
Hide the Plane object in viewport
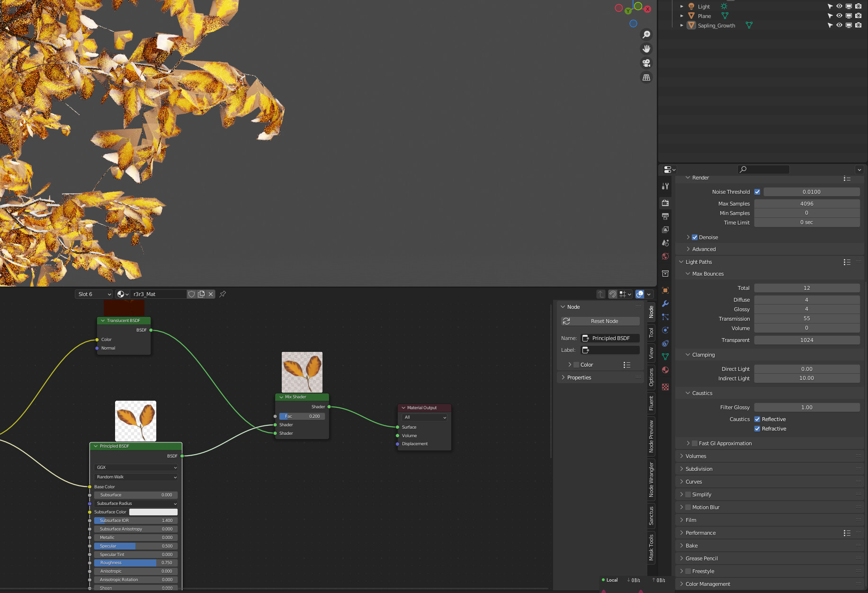(x=839, y=16)
